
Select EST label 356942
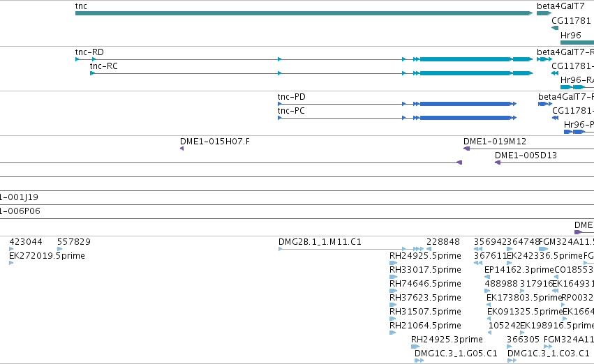coord(490,242)
